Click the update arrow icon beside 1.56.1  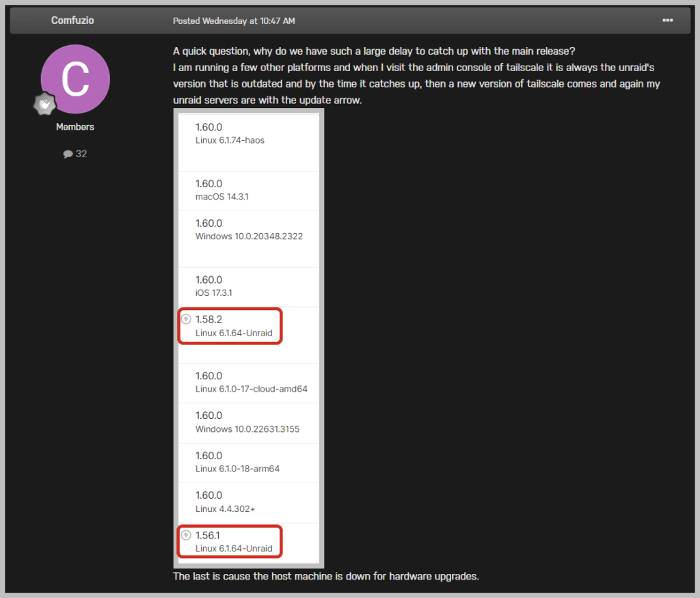click(x=186, y=535)
